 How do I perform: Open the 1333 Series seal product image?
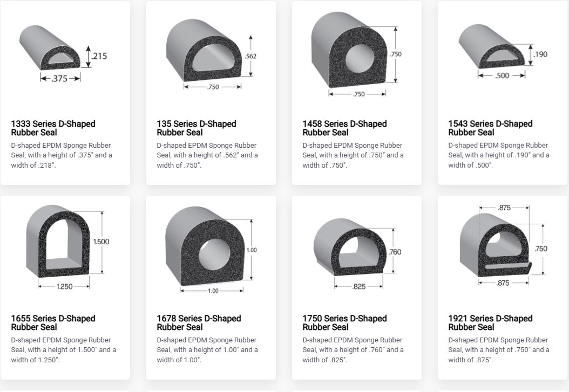click(63, 53)
